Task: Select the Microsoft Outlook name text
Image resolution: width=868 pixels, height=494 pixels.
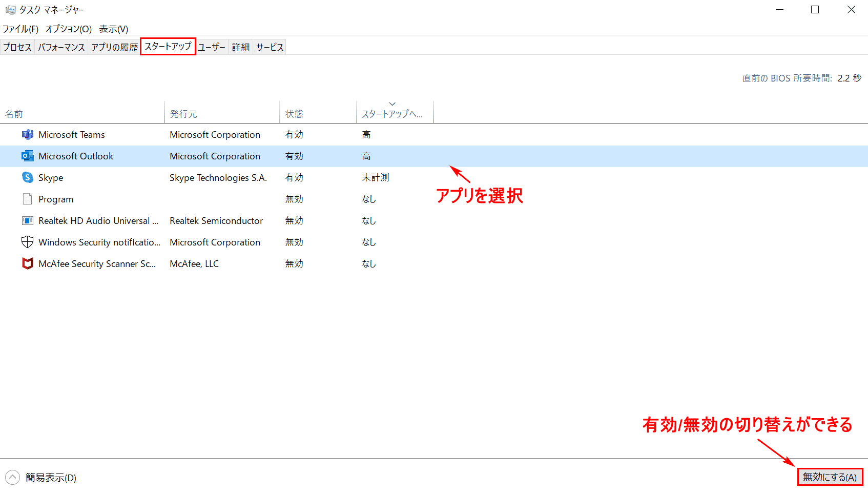Action: tap(76, 156)
